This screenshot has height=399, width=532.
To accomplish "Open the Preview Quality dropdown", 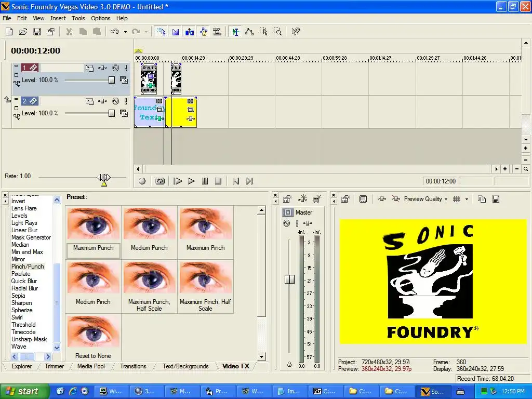I will [x=425, y=199].
